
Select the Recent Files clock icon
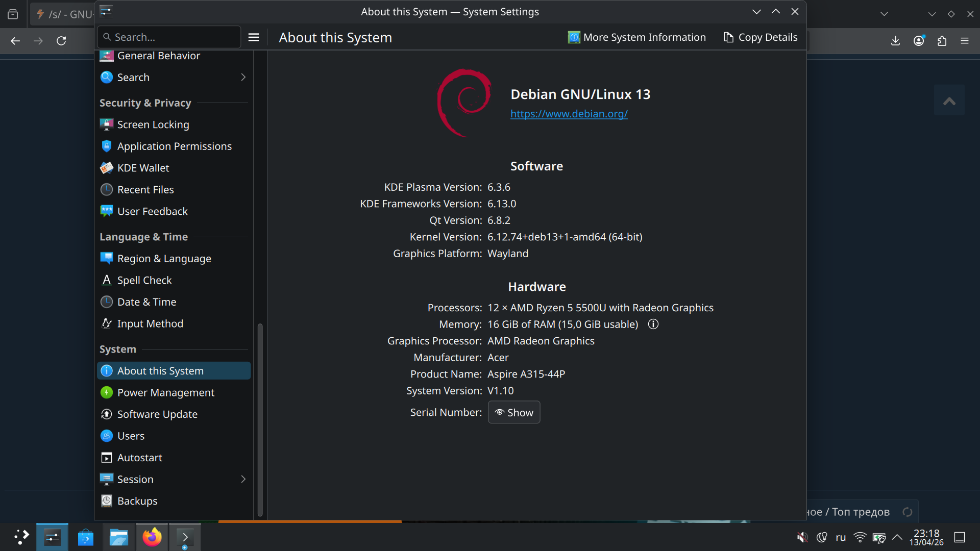(107, 190)
